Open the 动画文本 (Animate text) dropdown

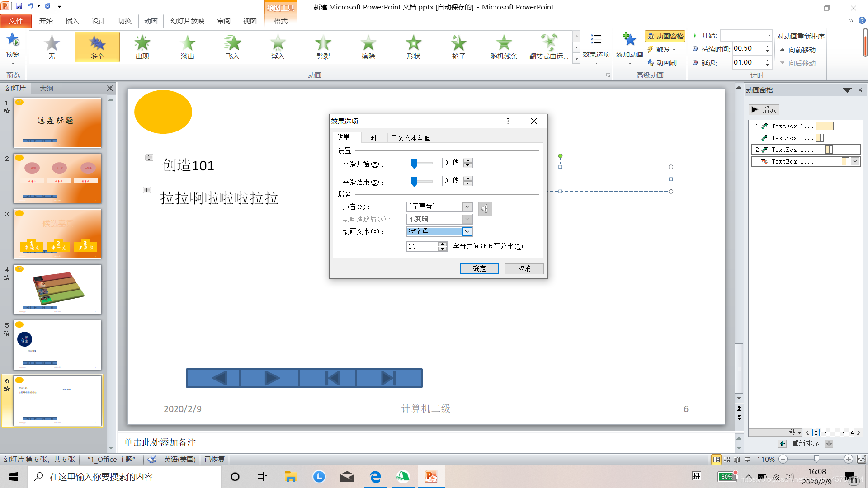pos(467,231)
